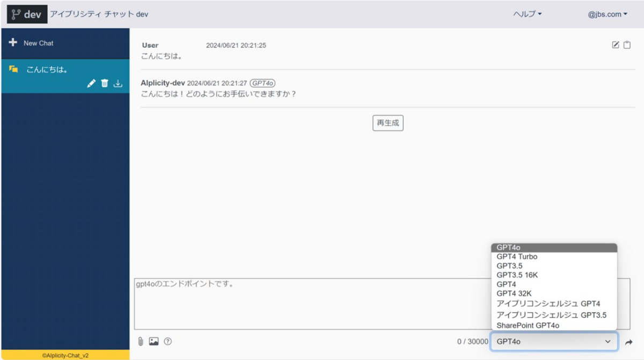Open the question mark help icon

(x=167, y=341)
